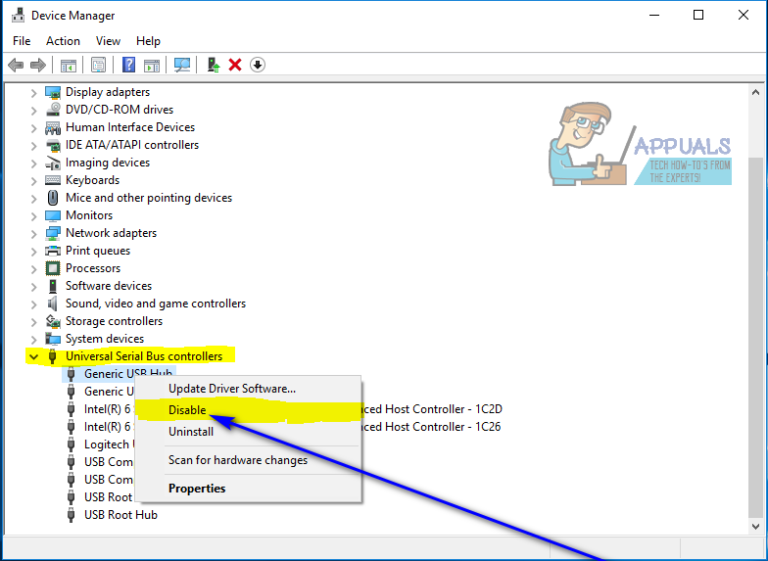Click the System devices icon
Image resolution: width=768 pixels, height=561 pixels.
coord(53,339)
